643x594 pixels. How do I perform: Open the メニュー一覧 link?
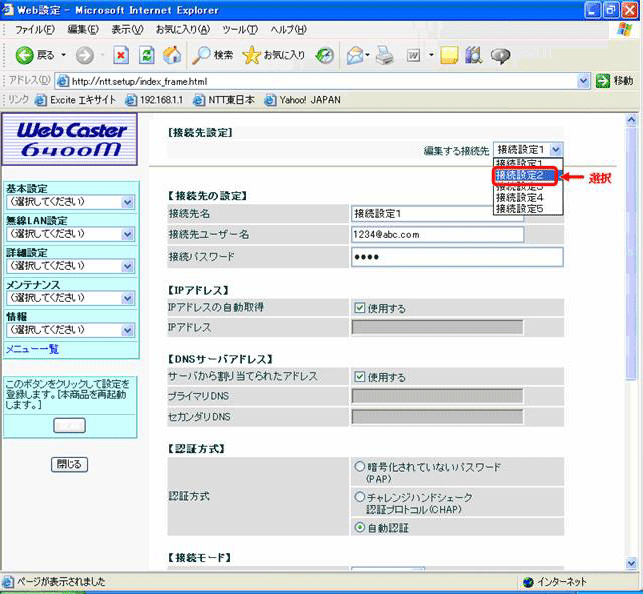point(32,349)
